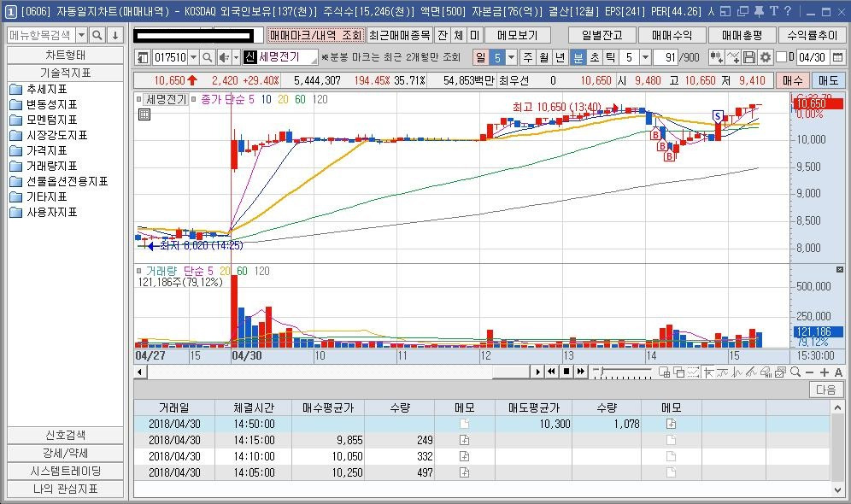This screenshot has width=851, height=504.
Task: Click the chart stop button
Action: [566, 372]
